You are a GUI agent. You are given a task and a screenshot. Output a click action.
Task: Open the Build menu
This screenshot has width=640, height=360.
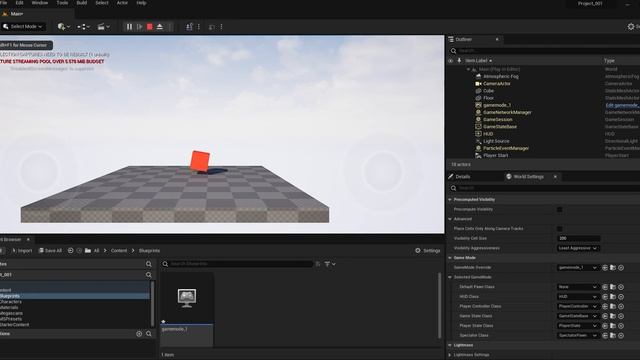(x=82, y=3)
